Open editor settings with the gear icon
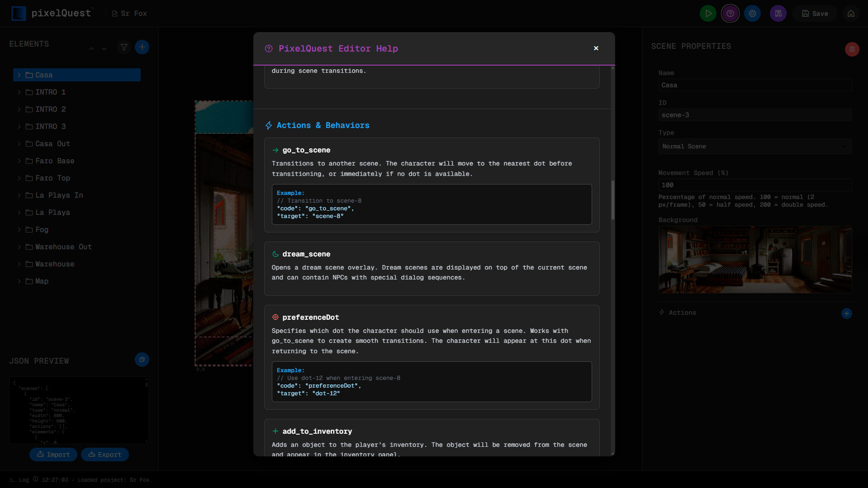 [x=752, y=13]
